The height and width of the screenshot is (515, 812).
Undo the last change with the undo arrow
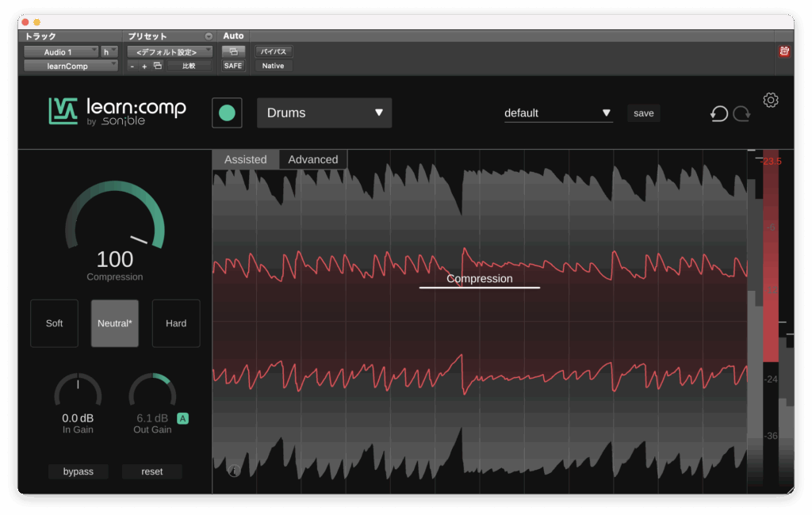pyautogui.click(x=718, y=113)
